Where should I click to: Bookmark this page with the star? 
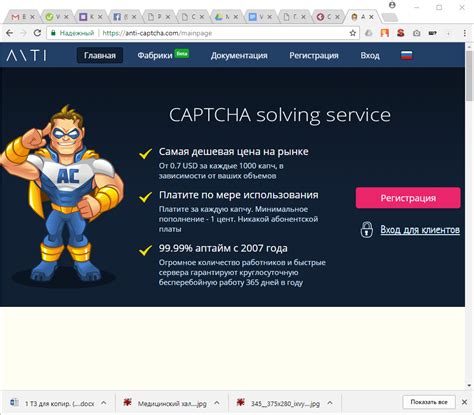pos(353,33)
